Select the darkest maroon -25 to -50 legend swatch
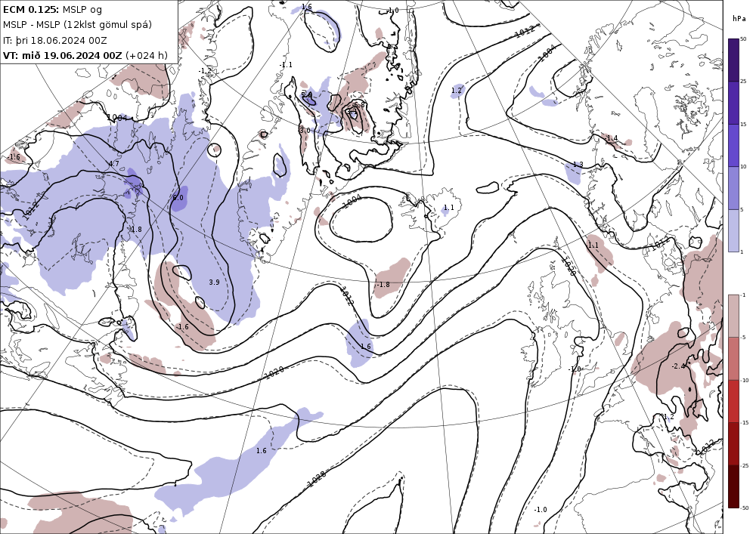The height and width of the screenshot is (534, 756). pos(733,486)
